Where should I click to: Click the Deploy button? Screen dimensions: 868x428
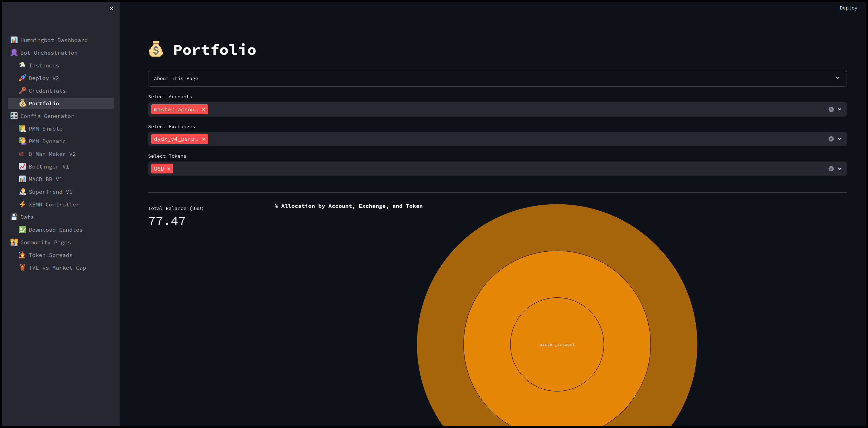[848, 8]
